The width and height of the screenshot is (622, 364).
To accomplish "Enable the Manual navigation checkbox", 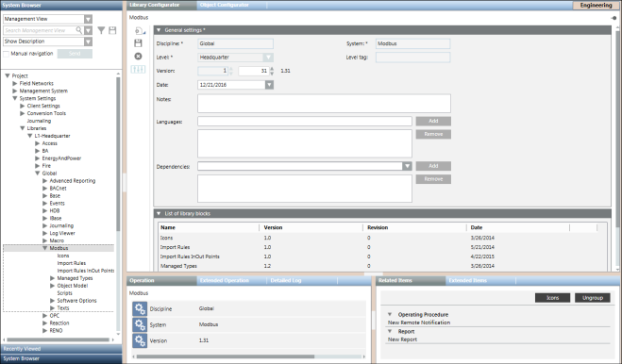I will coord(6,54).
